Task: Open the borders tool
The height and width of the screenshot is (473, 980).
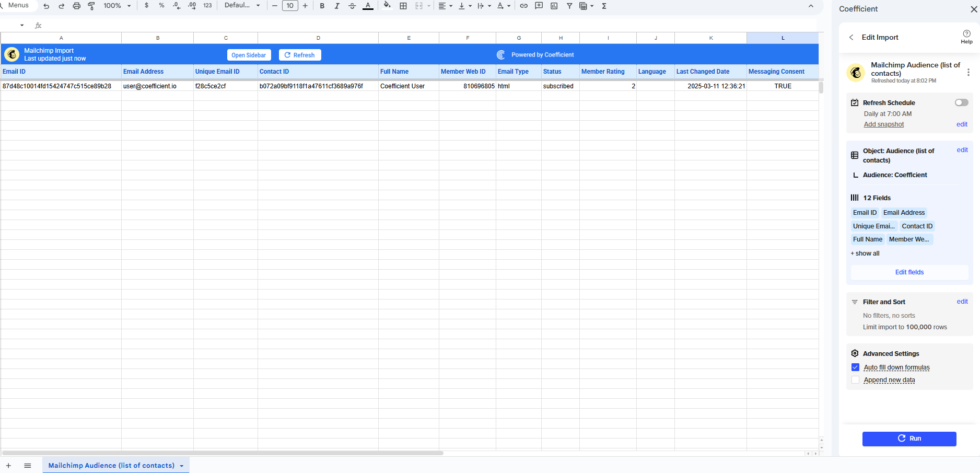Action: [403, 6]
